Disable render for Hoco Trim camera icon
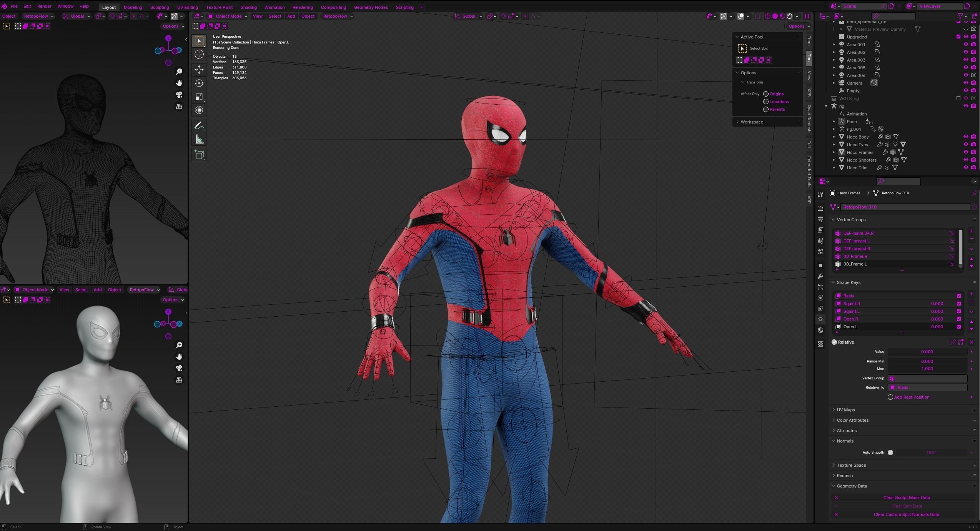The width and height of the screenshot is (980, 531). tap(973, 167)
